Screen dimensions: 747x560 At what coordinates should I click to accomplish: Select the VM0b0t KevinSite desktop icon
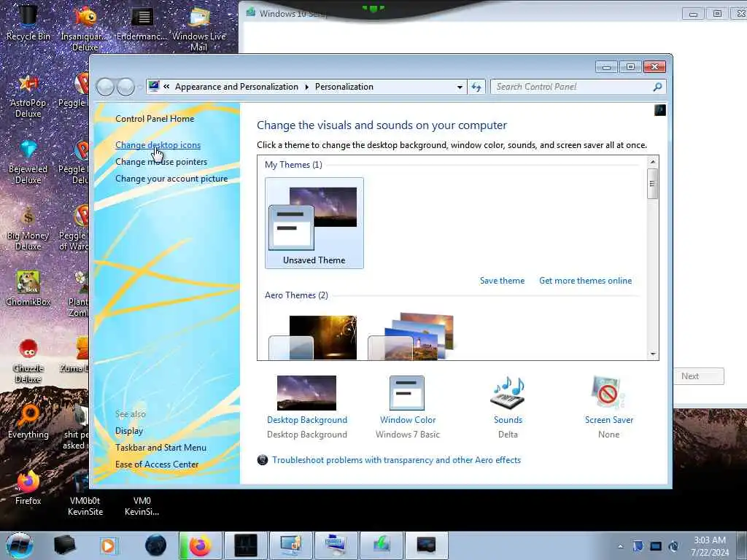[x=85, y=494]
